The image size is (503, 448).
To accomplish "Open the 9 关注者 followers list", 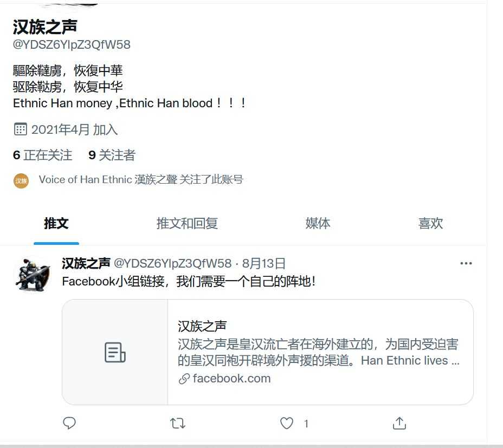I will tap(112, 155).
